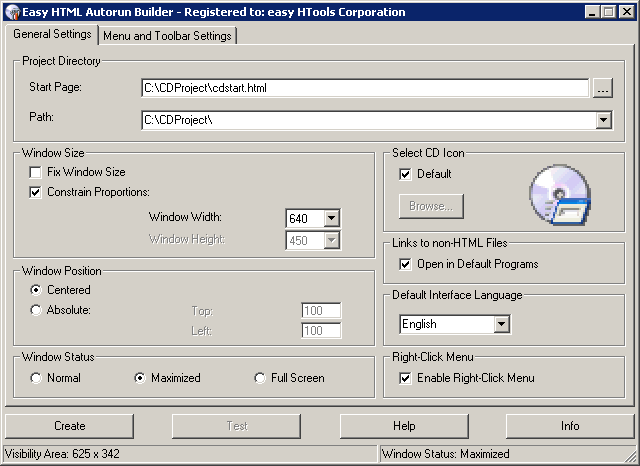640x466 pixels.
Task: Switch to Menu and Toolbar Settings tab
Action: tap(167, 36)
